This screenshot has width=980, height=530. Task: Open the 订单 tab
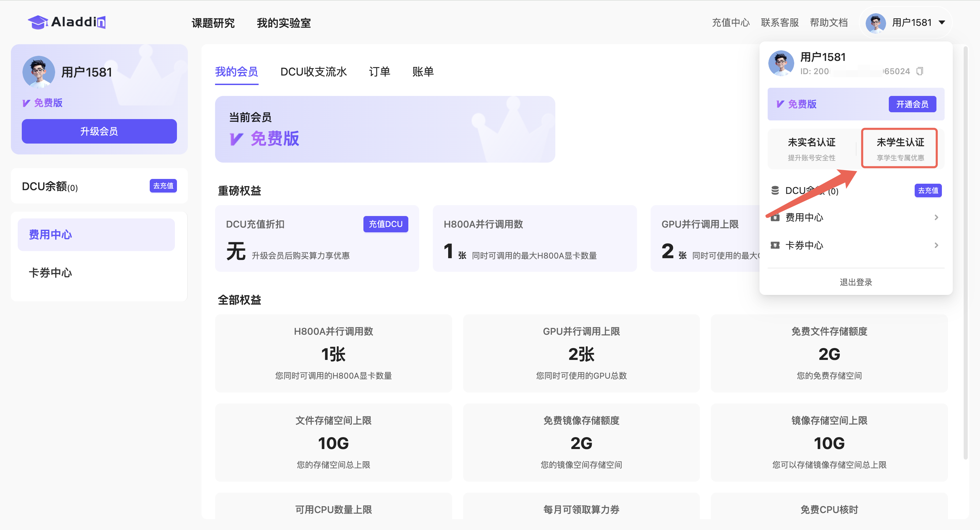pyautogui.click(x=379, y=71)
